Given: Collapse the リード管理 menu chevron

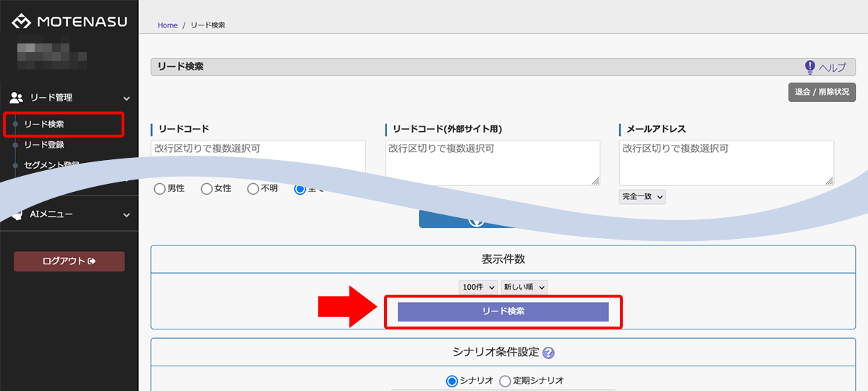Looking at the screenshot, I should tap(127, 98).
